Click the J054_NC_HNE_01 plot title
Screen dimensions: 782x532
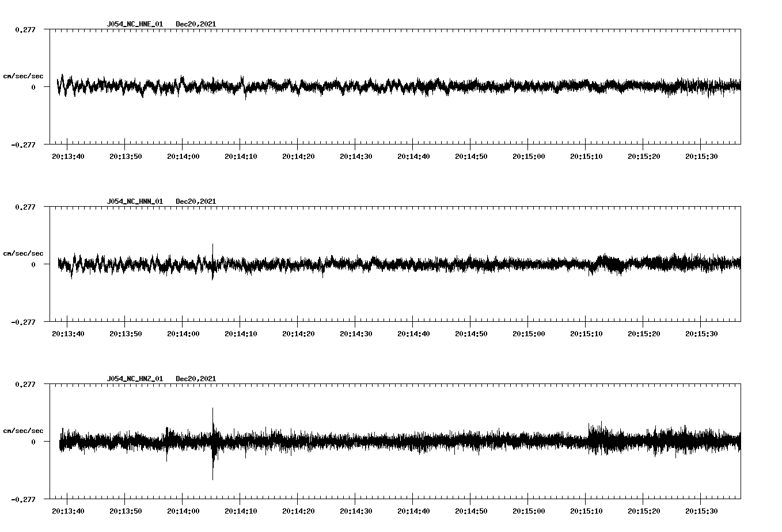tap(135, 24)
